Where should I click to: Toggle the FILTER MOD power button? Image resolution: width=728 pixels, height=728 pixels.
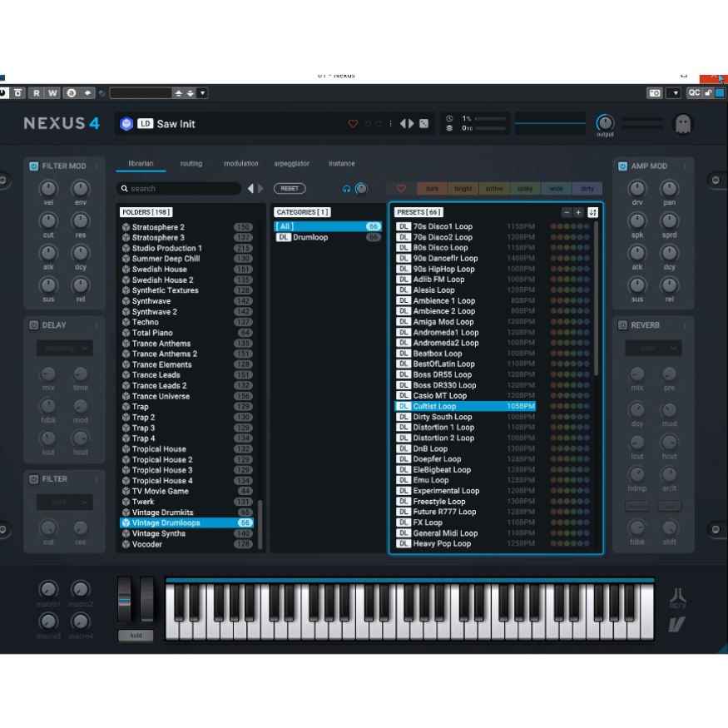click(x=34, y=166)
